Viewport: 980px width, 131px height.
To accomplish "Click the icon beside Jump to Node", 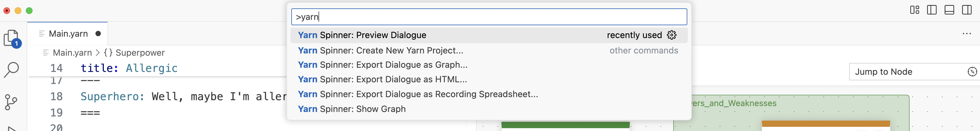I will (972, 72).
